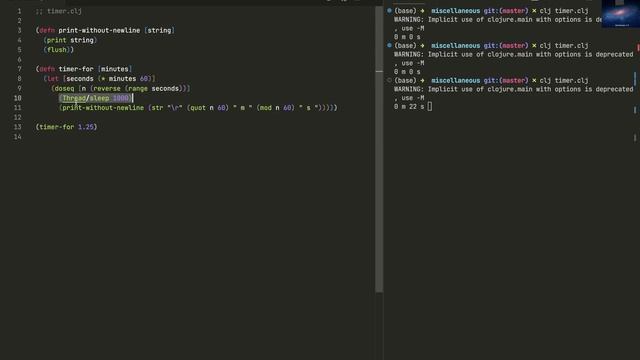
Task: Open the galaxy picture thumbnail overlay
Action: [x=620, y=14]
